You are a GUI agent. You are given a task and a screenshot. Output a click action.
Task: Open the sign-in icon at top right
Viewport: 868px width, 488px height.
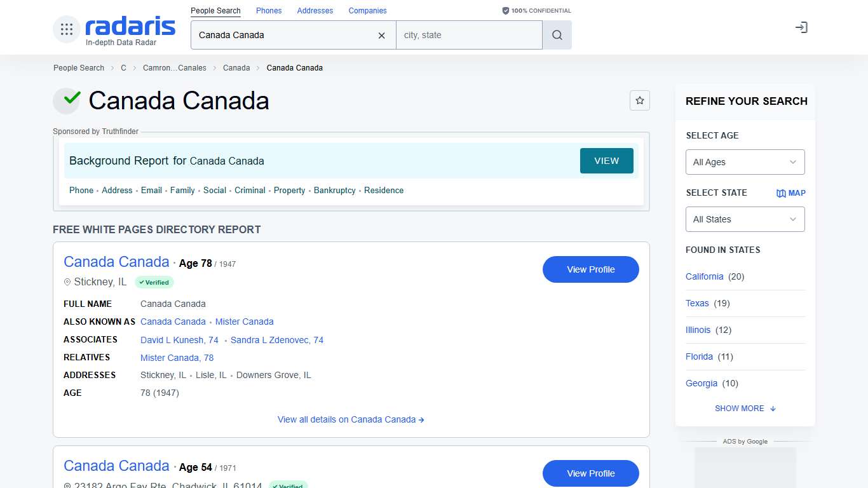point(801,27)
